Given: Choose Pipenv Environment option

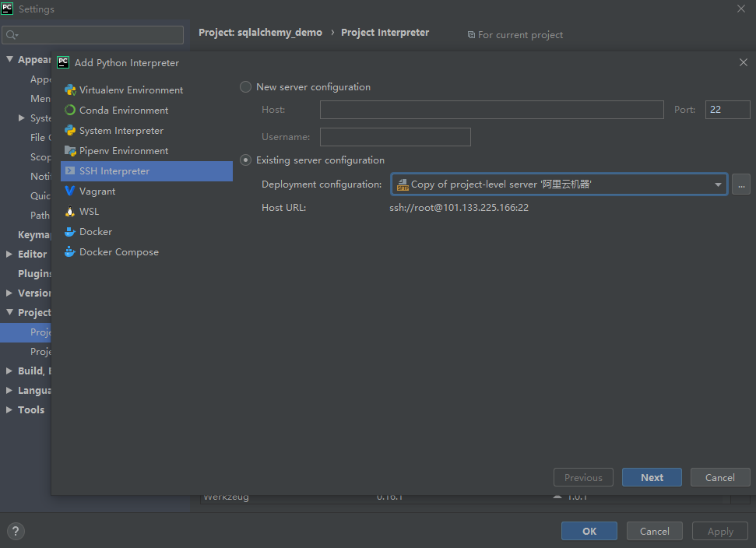Looking at the screenshot, I should [146, 151].
